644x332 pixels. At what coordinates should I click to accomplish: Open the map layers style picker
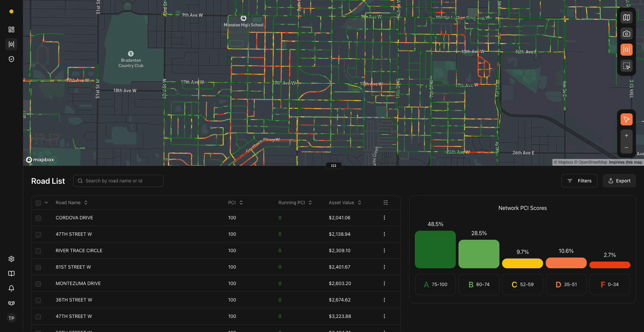pyautogui.click(x=627, y=17)
